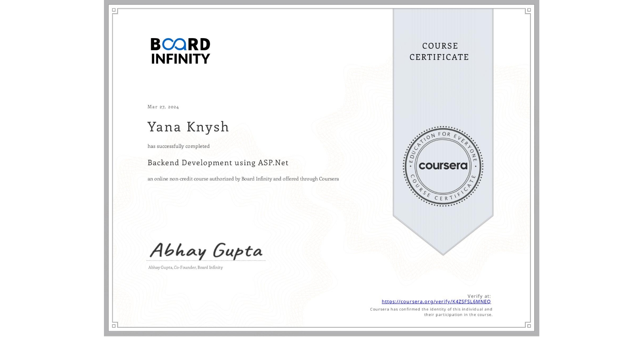
Task: Click the Verify at label
Action: [x=479, y=296]
